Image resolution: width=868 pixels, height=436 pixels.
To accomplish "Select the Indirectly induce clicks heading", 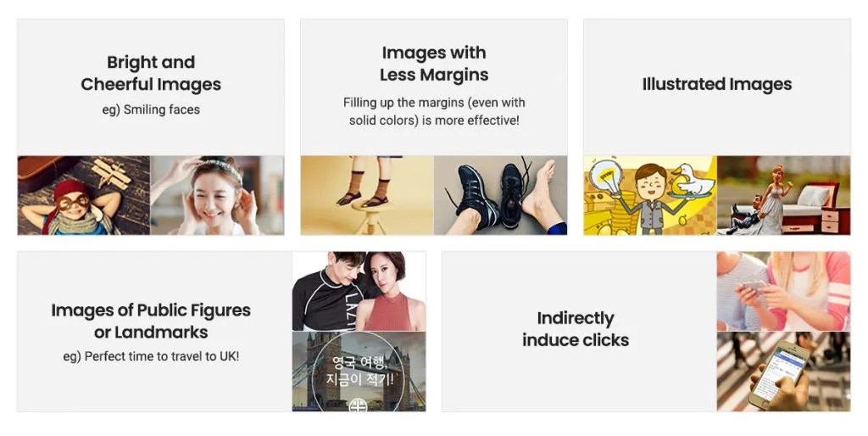I will [x=576, y=329].
